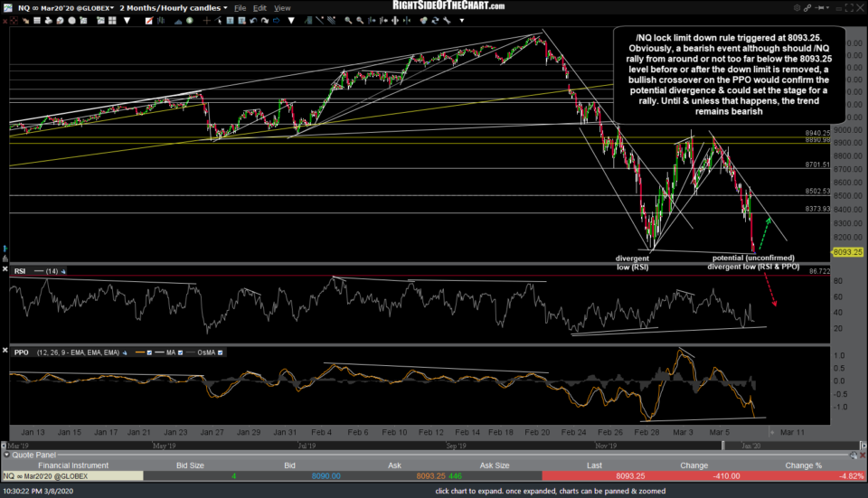Click the print chart icon
The width and height of the screenshot is (868, 498).
pyautogui.click(x=49, y=21)
